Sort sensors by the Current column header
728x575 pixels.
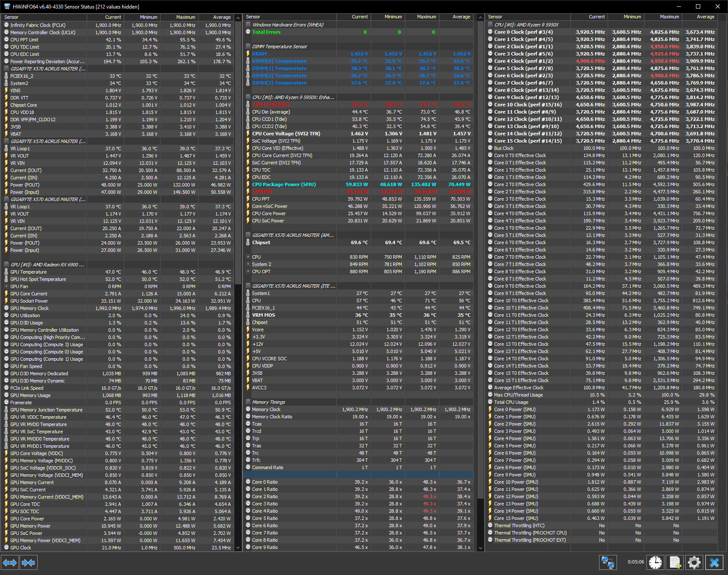click(x=113, y=17)
